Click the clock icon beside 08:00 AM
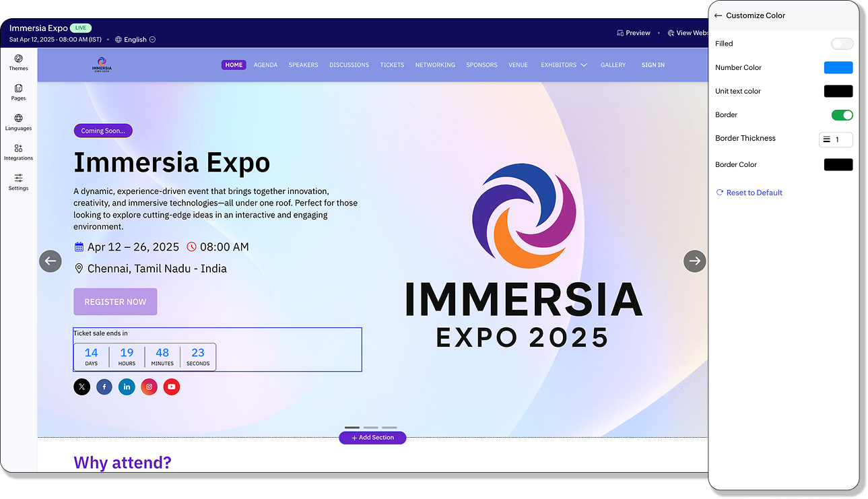The width and height of the screenshot is (868, 499). point(191,247)
